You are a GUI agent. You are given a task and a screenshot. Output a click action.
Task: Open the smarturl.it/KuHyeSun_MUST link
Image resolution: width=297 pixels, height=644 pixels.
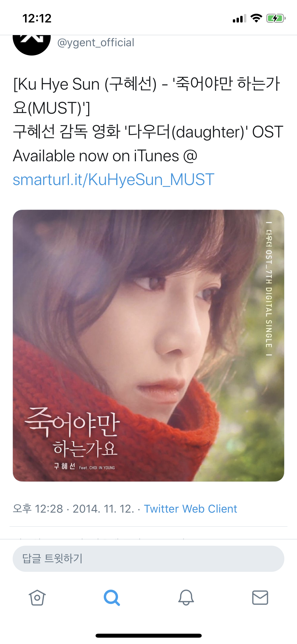click(114, 180)
